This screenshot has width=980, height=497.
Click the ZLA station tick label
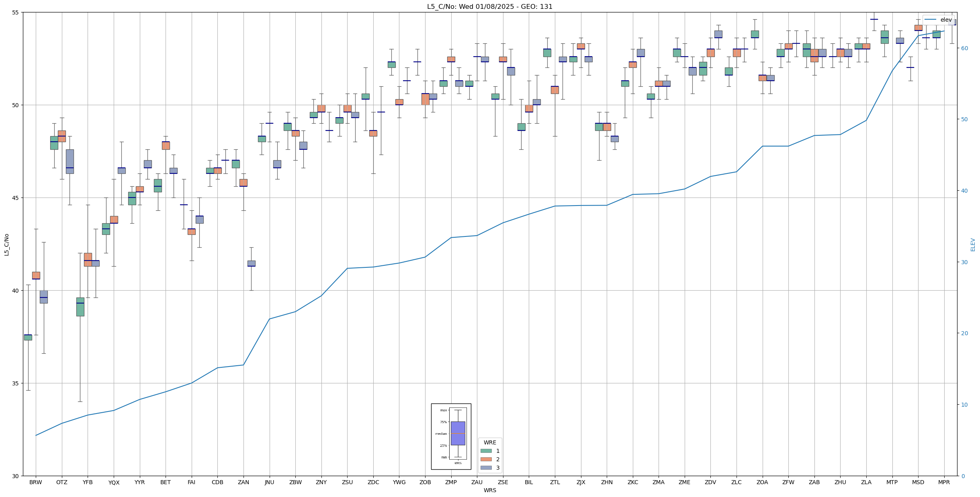(866, 482)
